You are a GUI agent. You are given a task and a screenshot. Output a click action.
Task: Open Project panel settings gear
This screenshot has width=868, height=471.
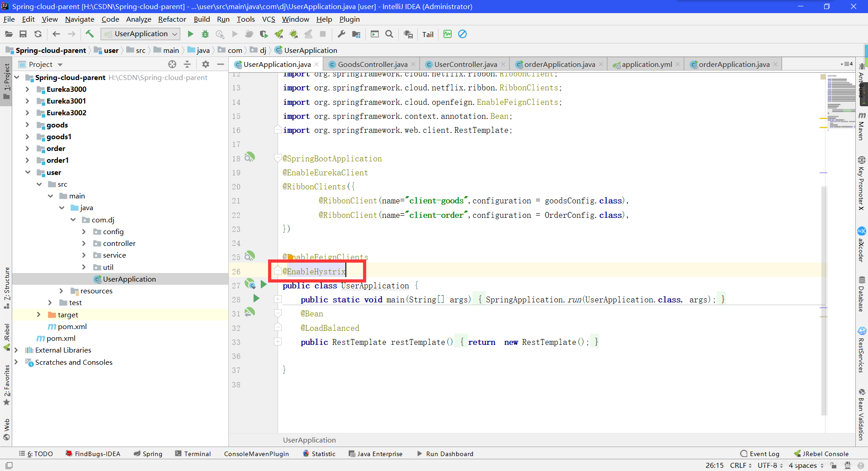[206, 64]
